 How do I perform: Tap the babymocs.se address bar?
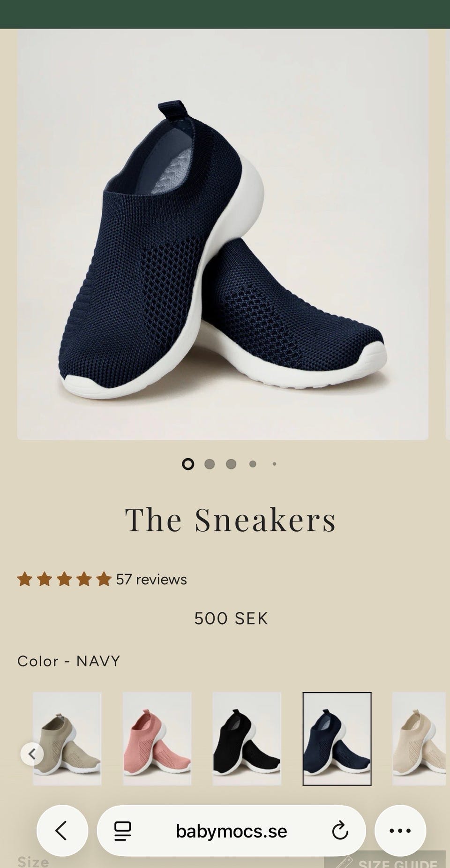(231, 831)
